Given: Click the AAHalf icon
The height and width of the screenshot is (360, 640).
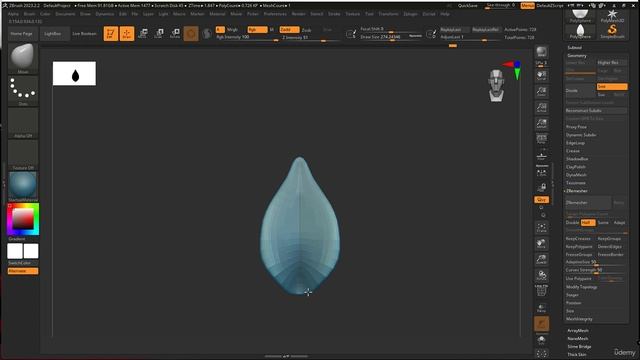Looking at the screenshot, I should pyautogui.click(x=542, y=124).
